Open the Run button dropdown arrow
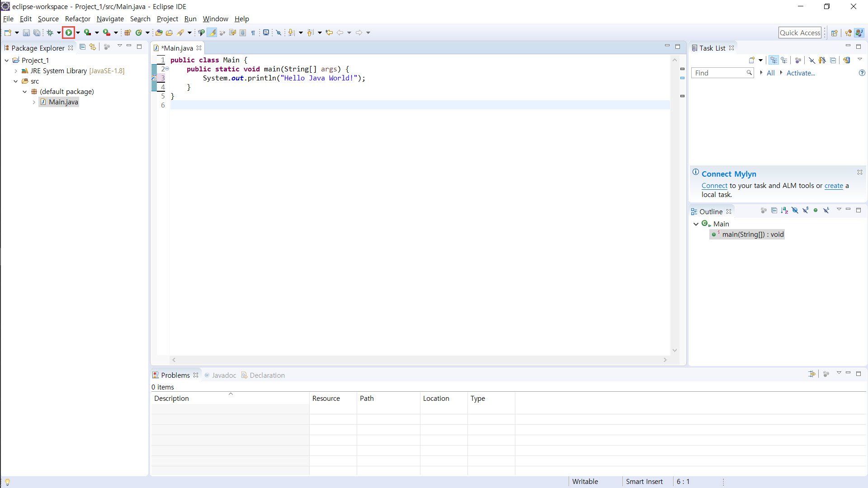The width and height of the screenshot is (868, 488). click(78, 33)
